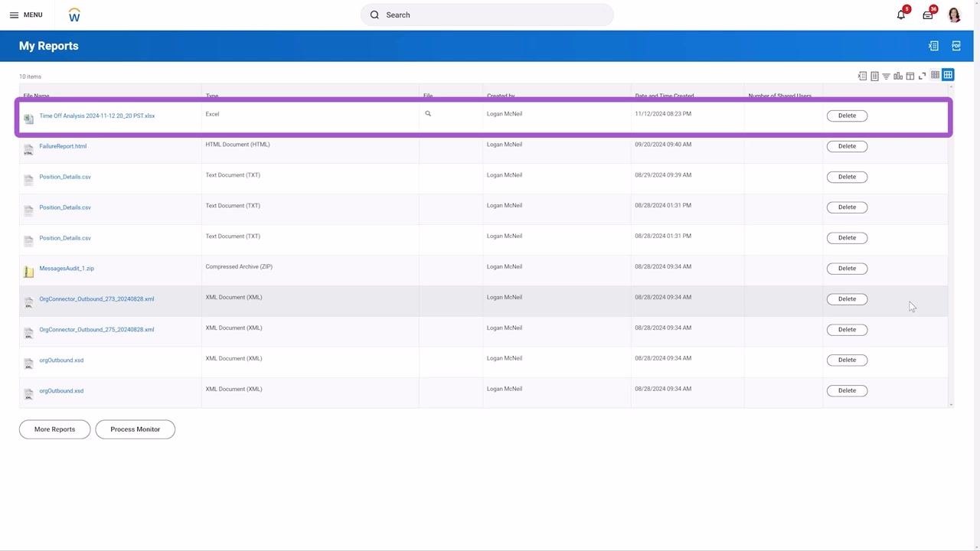Delete the FailureReport.html file
Screen dimensions: 980x551
coord(847,146)
